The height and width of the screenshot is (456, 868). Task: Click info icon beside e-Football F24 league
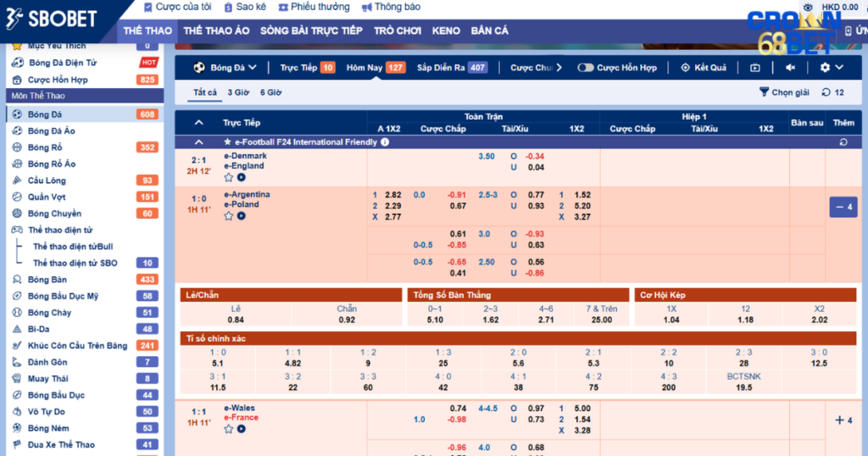click(385, 142)
